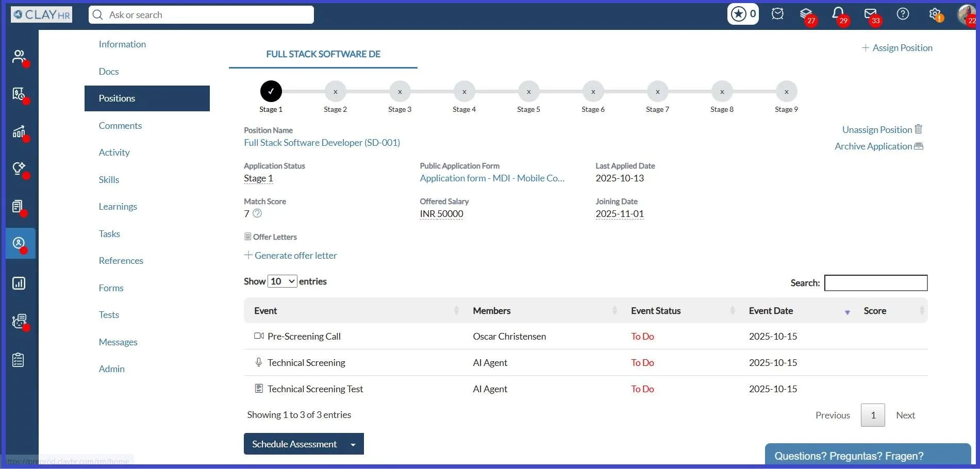This screenshot has width=980, height=469.
Task: Select the Stage 5 step marker
Action: (x=528, y=92)
